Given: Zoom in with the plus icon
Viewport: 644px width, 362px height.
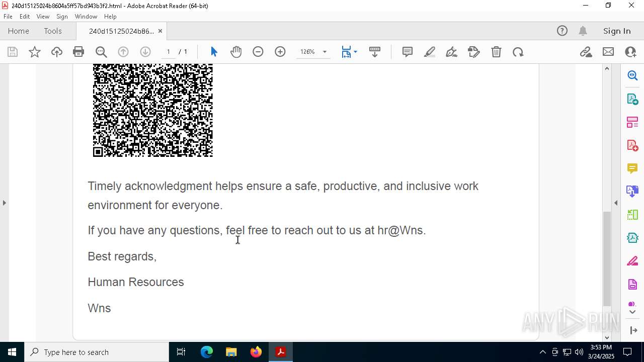Looking at the screenshot, I should (x=280, y=52).
